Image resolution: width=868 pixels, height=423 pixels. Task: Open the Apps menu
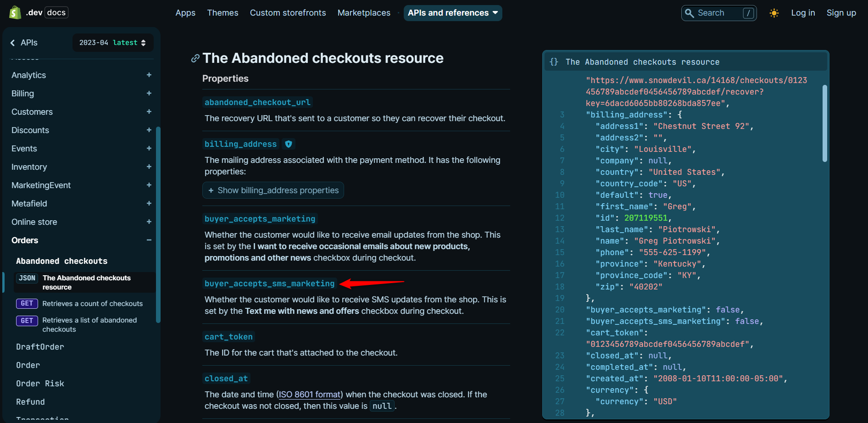(x=185, y=13)
